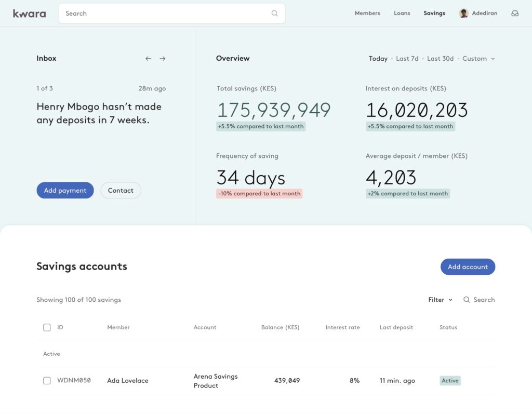This screenshot has width=532, height=414.
Task: Select the Today time filter
Action: (378, 59)
